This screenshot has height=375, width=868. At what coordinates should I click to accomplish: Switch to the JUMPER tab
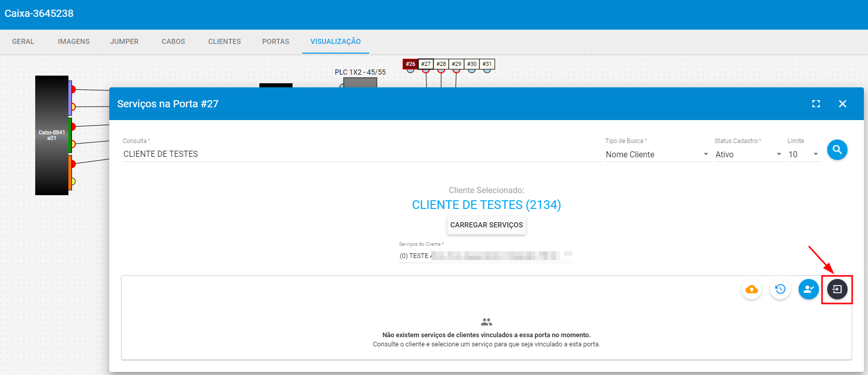pyautogui.click(x=124, y=41)
